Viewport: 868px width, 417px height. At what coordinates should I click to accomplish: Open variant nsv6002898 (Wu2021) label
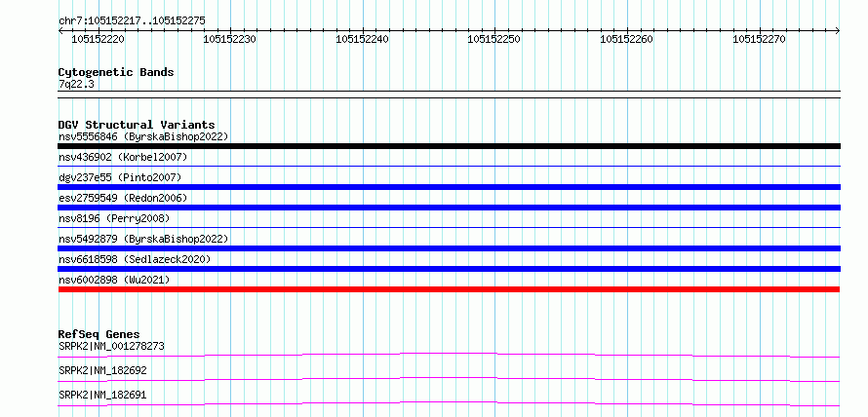coord(114,280)
